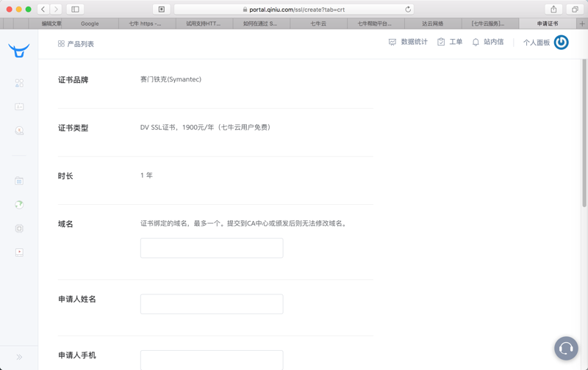The width and height of the screenshot is (588, 370).
Task: Open 站内信 notifications
Action: coord(487,42)
